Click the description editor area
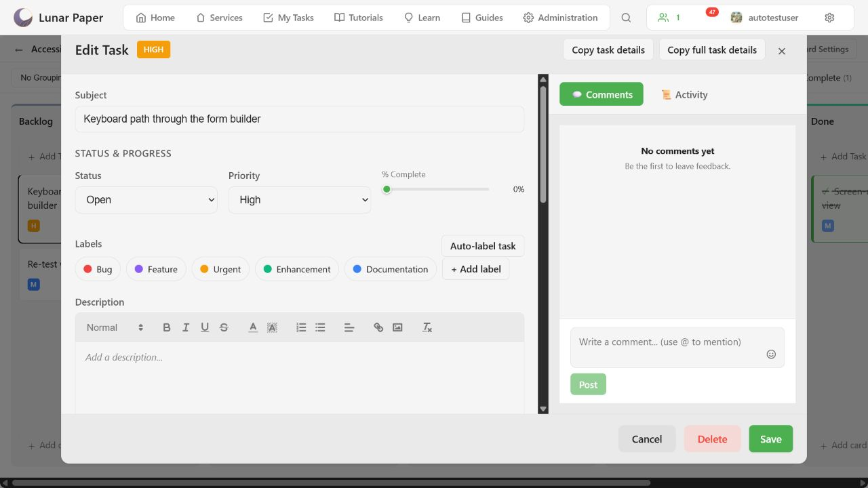This screenshot has width=868, height=488. (x=300, y=378)
